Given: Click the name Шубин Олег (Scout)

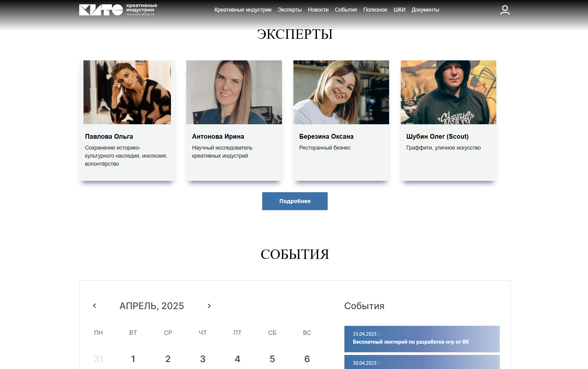Looking at the screenshot, I should (x=437, y=136).
